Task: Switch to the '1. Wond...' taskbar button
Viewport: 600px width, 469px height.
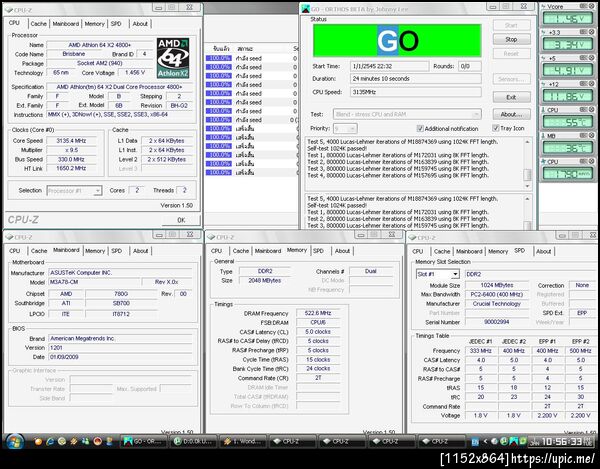Action: [243, 441]
